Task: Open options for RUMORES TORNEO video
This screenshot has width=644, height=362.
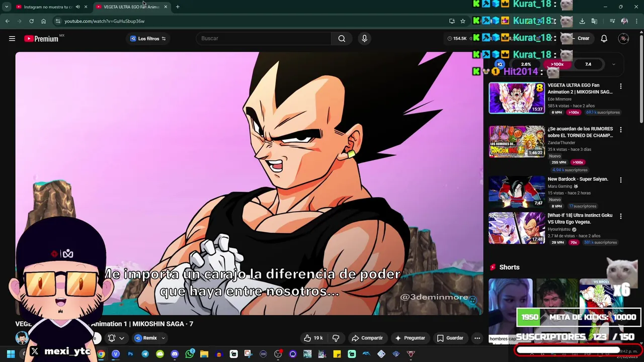Action: click(621, 130)
